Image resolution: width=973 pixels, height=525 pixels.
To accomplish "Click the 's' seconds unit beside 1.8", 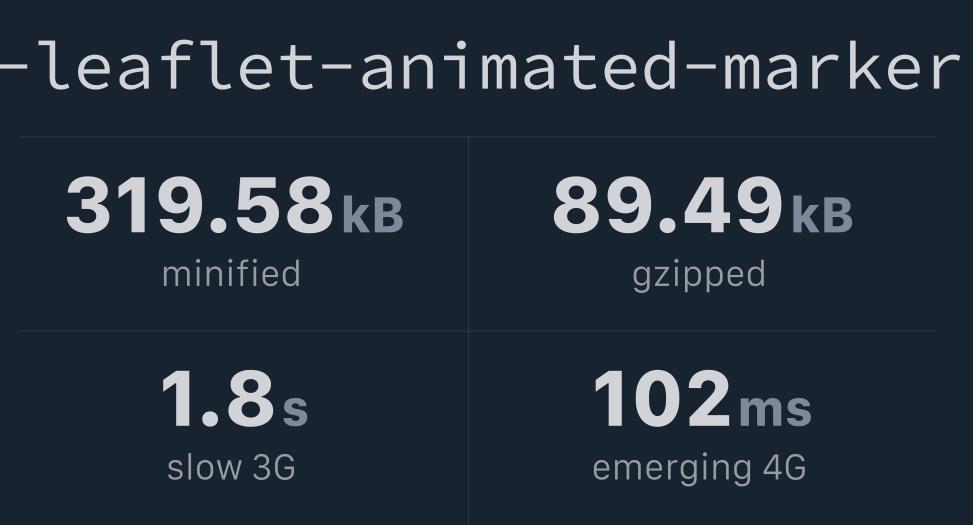I will click(295, 410).
